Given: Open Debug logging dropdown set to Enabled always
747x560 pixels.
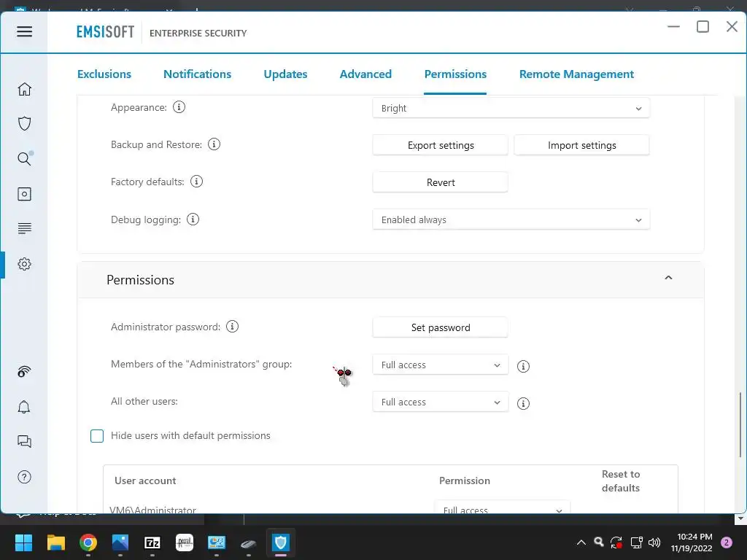Looking at the screenshot, I should 511,219.
